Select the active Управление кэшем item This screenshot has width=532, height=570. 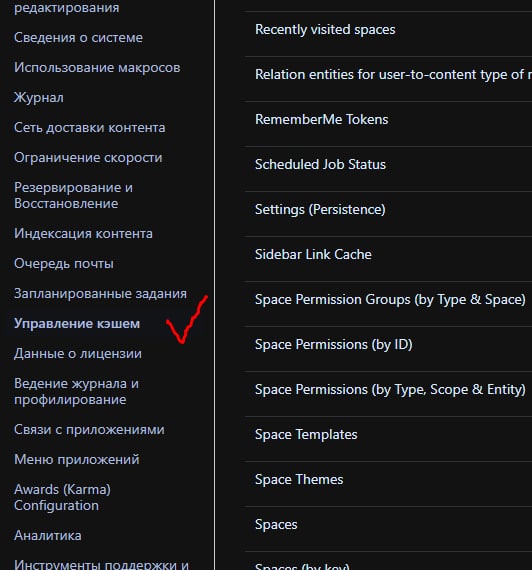click(x=77, y=324)
